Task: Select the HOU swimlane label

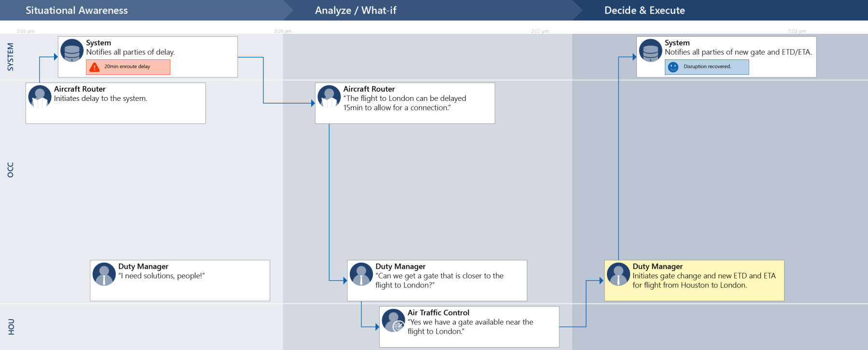Action: pyautogui.click(x=11, y=327)
